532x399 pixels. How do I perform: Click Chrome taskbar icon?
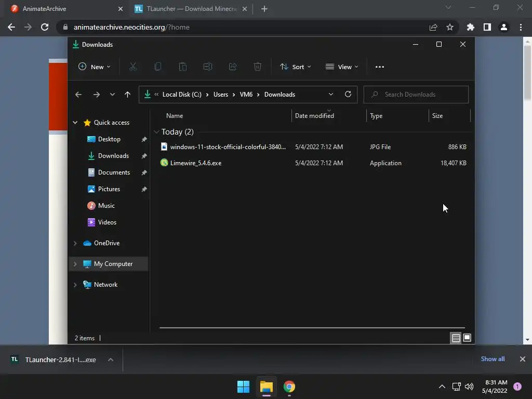[289, 387]
